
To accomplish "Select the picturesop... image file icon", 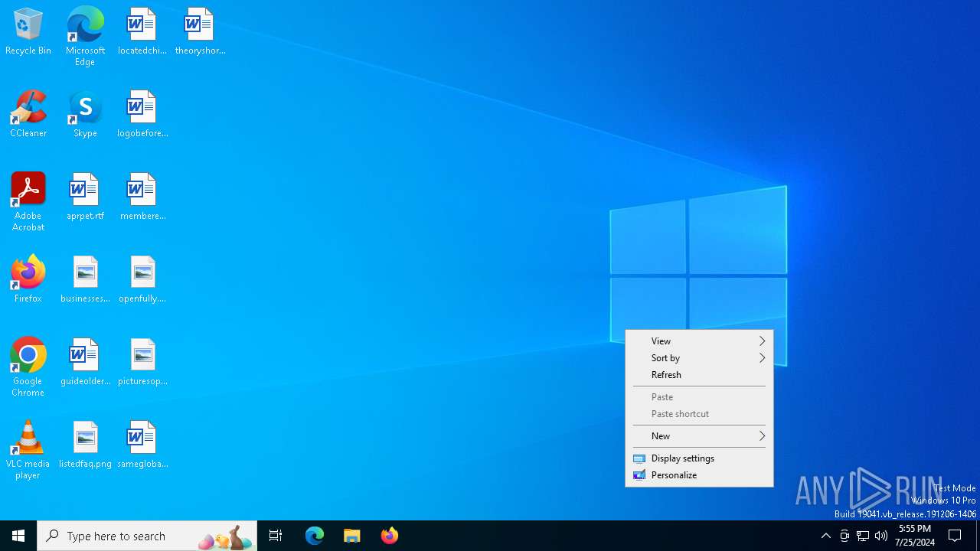I will click(x=142, y=363).
